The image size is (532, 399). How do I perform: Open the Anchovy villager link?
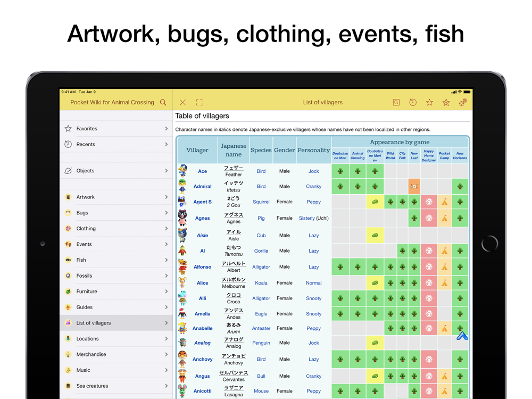tap(203, 359)
